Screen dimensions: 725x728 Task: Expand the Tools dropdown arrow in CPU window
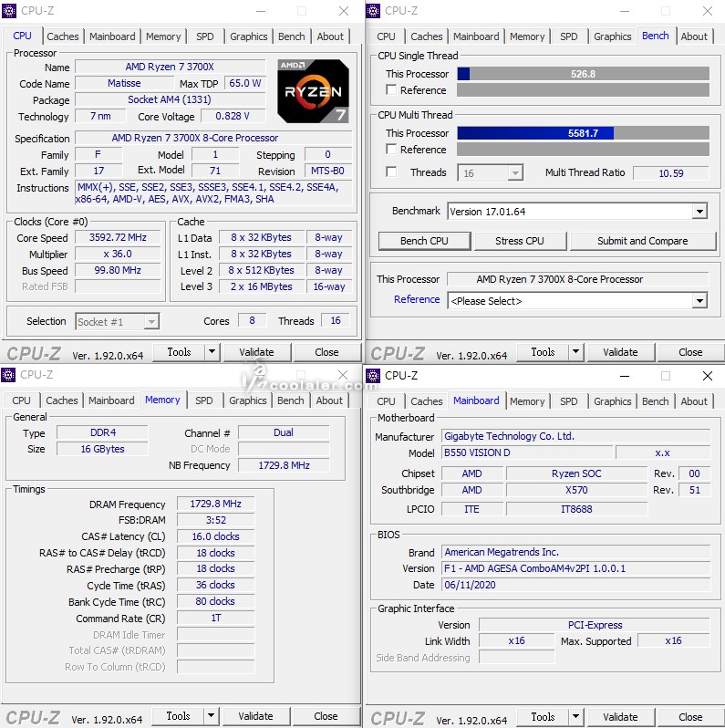click(212, 352)
